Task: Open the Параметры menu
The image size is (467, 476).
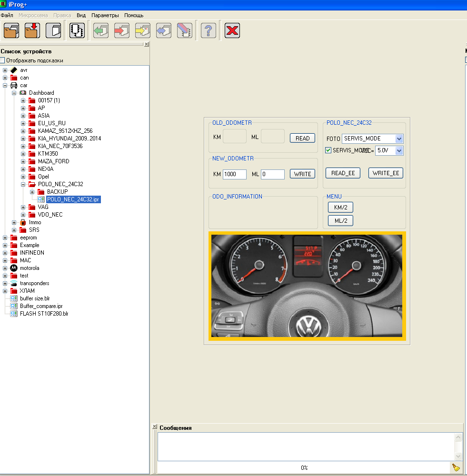Action: 105,15
